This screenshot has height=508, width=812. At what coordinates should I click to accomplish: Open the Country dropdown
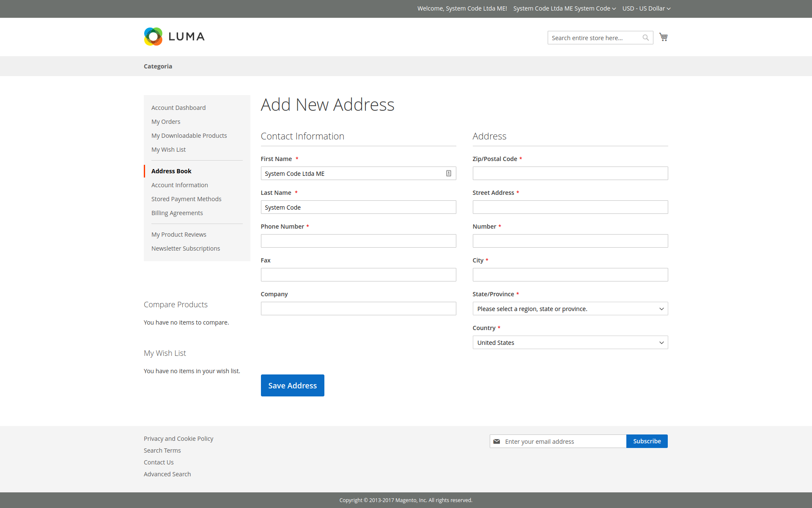[570, 342]
